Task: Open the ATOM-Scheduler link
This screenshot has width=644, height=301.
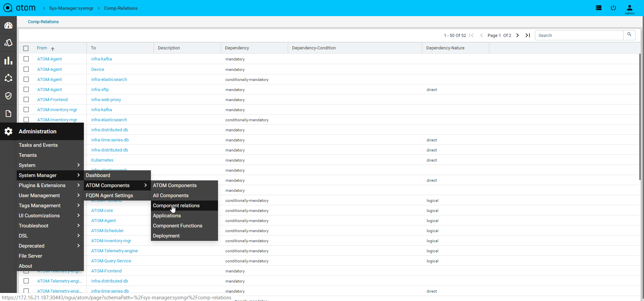Action: 107,231
